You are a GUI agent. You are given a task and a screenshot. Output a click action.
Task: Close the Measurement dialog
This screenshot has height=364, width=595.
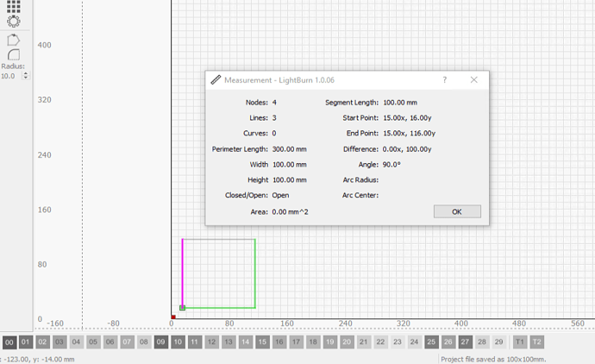tap(473, 80)
